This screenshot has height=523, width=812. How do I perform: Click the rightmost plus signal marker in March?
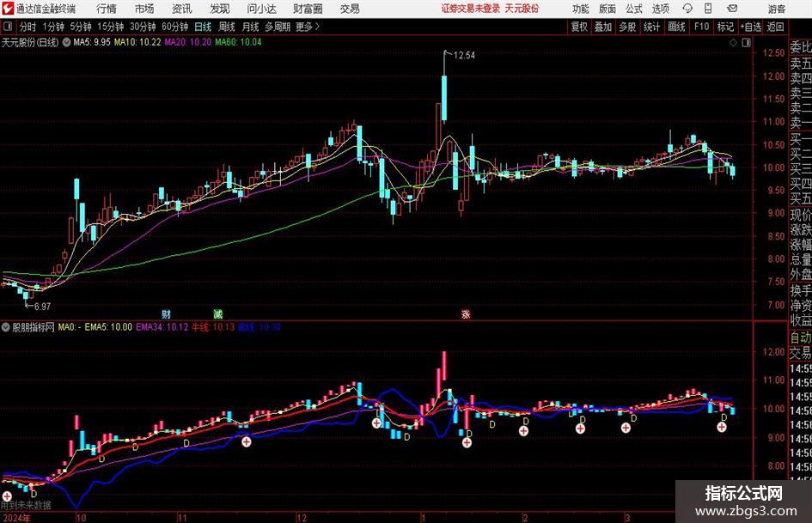(x=722, y=427)
